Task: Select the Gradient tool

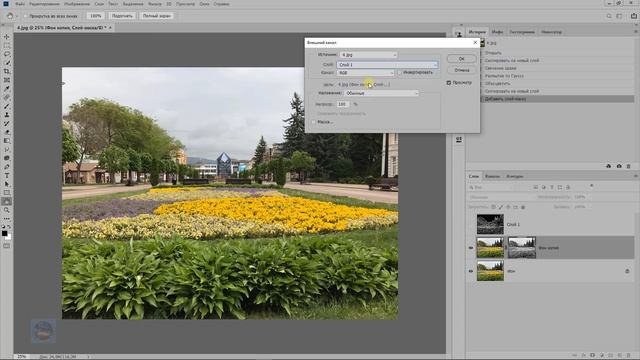Action: [x=7, y=141]
